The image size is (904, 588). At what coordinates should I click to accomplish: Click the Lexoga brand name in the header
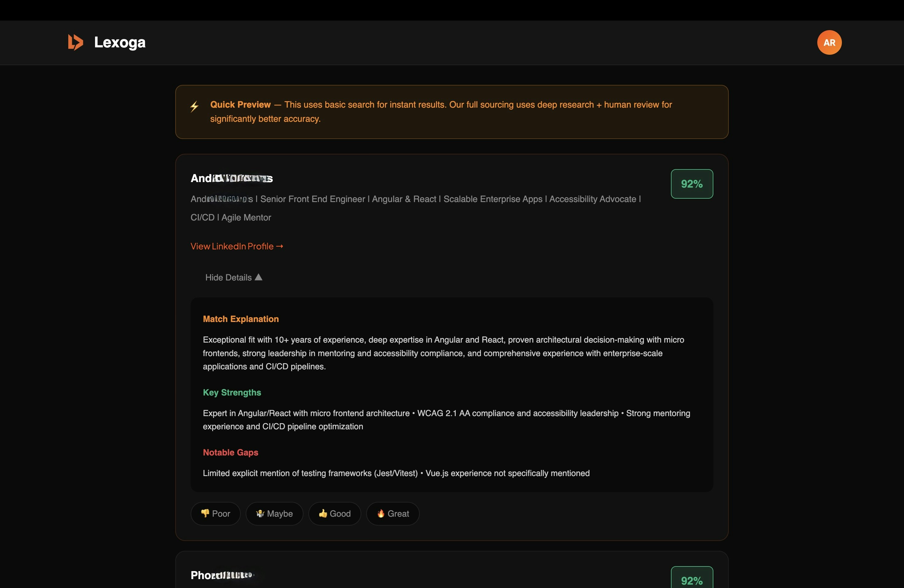coord(120,42)
